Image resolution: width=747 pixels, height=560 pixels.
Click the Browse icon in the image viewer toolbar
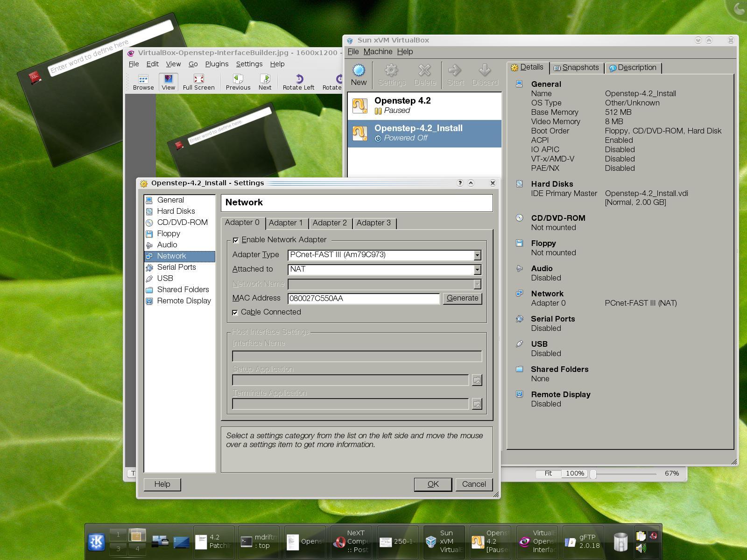(x=142, y=82)
